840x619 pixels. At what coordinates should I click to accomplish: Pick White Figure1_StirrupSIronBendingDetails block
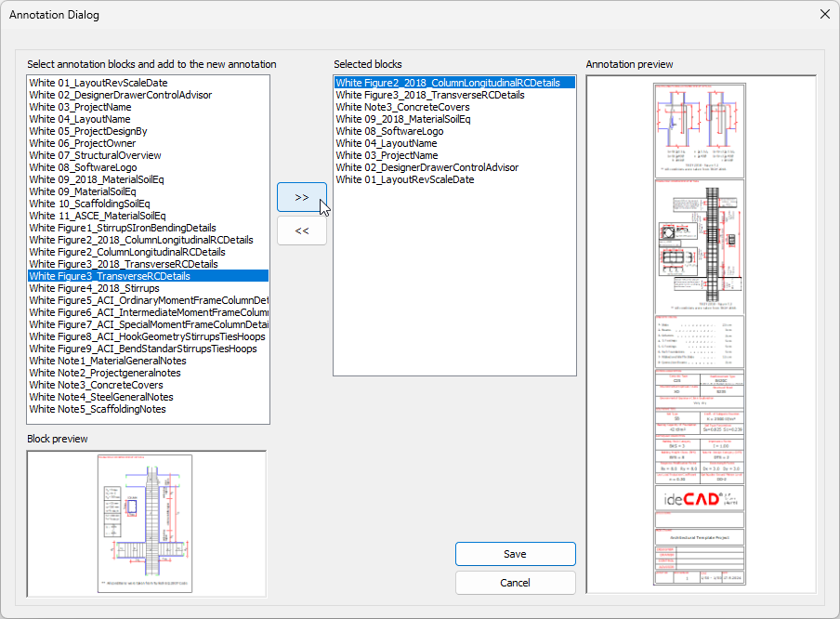tap(123, 228)
